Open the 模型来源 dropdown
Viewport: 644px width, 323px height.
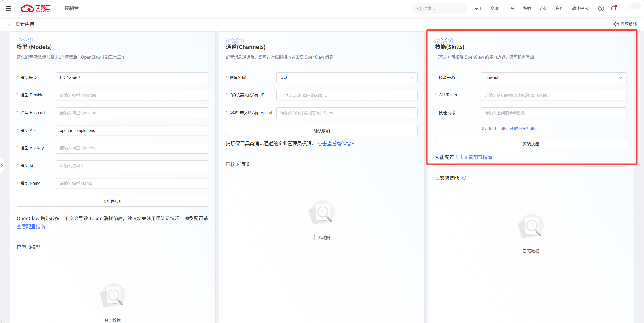[x=132, y=78]
